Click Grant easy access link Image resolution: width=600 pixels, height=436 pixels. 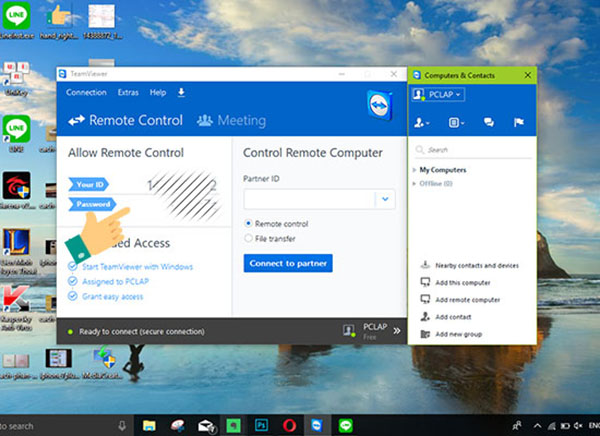coord(112,297)
